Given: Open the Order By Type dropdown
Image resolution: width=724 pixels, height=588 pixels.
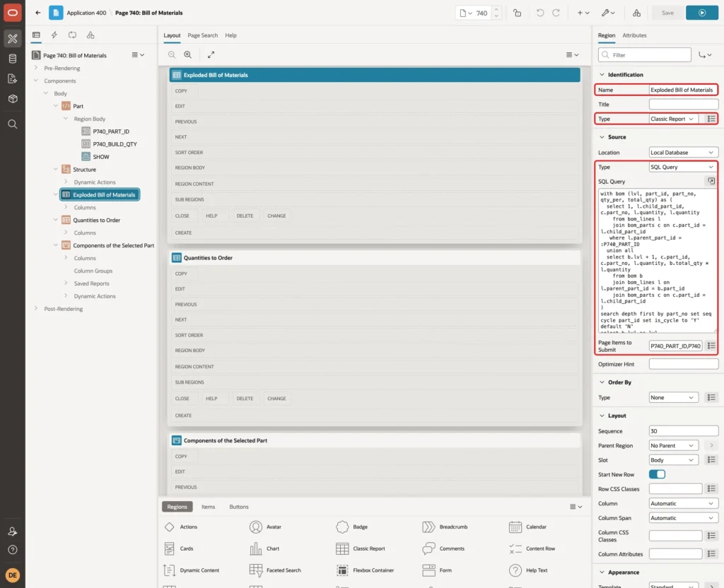Looking at the screenshot, I should 673,397.
